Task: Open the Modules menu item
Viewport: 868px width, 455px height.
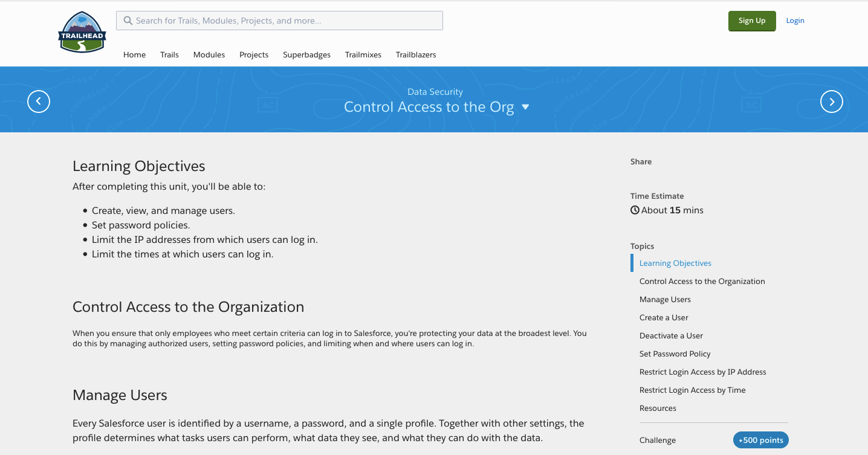Action: pyautogui.click(x=209, y=54)
